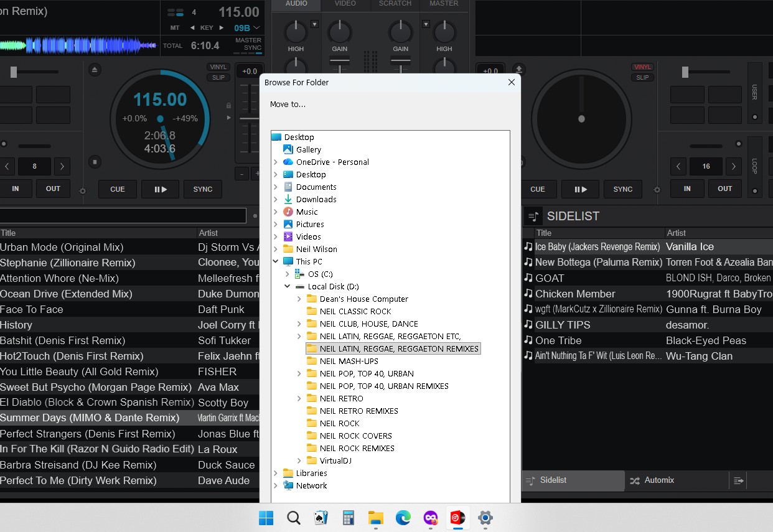
Task: Enable VINYL mode on the right deck
Action: point(642,67)
